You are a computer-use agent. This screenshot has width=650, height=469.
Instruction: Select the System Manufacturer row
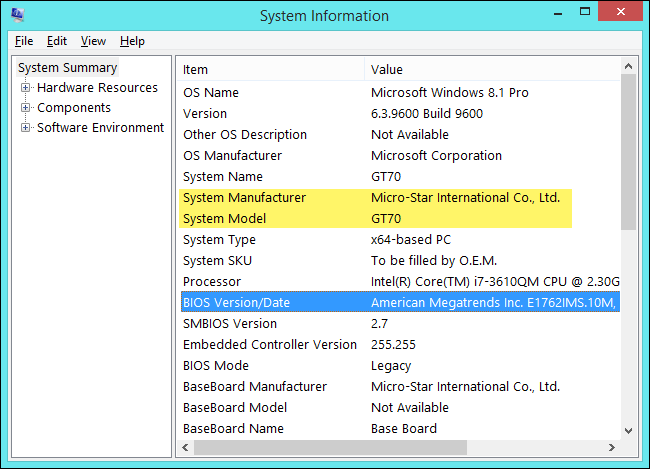(x=400, y=197)
